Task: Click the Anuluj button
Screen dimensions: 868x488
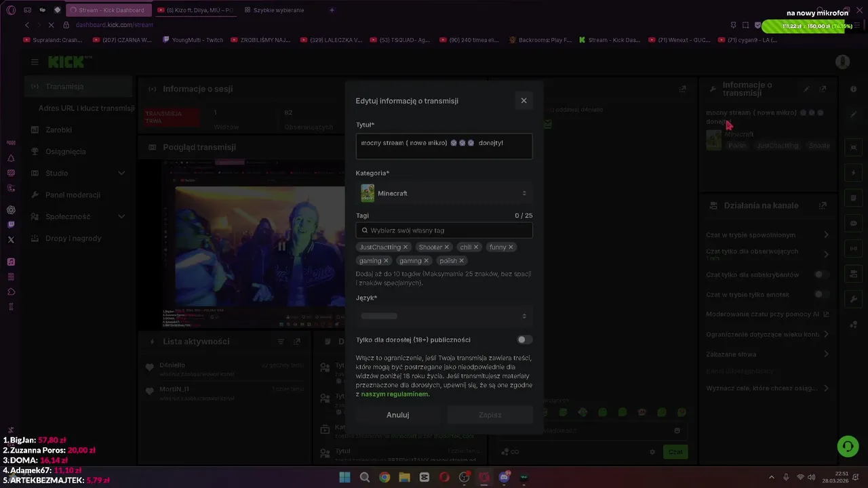Action: click(398, 415)
